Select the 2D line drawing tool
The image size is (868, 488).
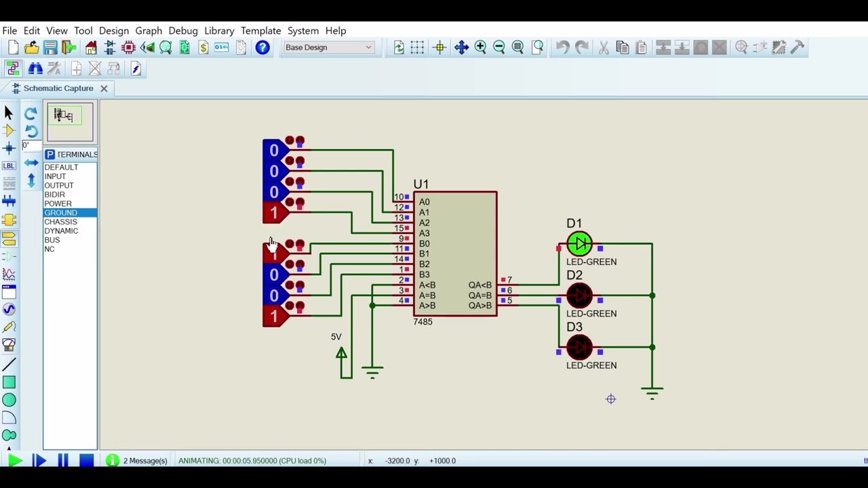9,365
